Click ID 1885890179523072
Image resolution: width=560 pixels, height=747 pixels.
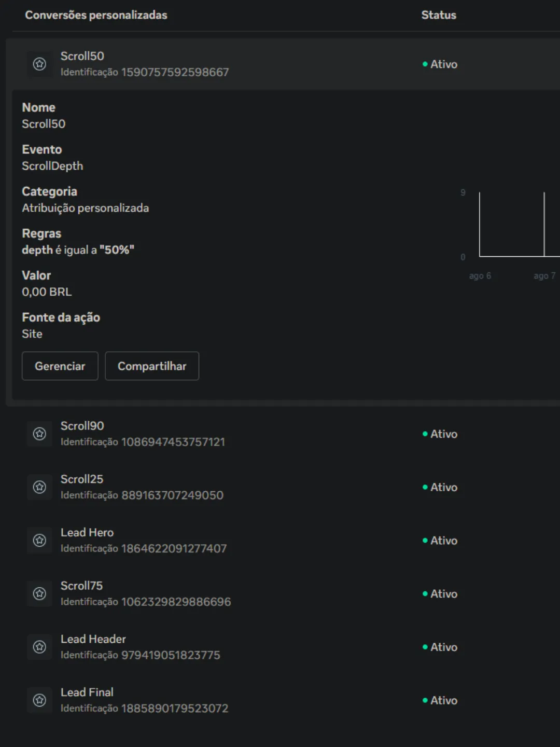[x=175, y=709]
